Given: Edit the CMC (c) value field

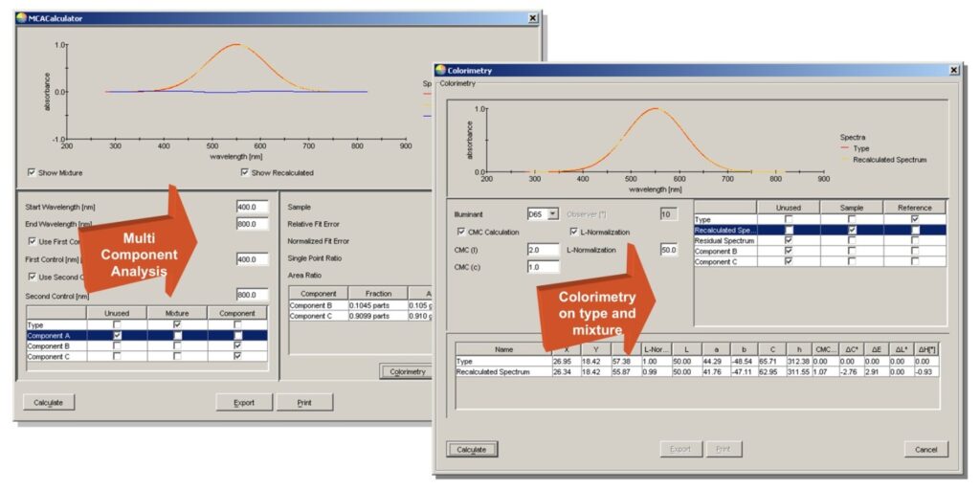Looking at the screenshot, I should pyautogui.click(x=544, y=267).
